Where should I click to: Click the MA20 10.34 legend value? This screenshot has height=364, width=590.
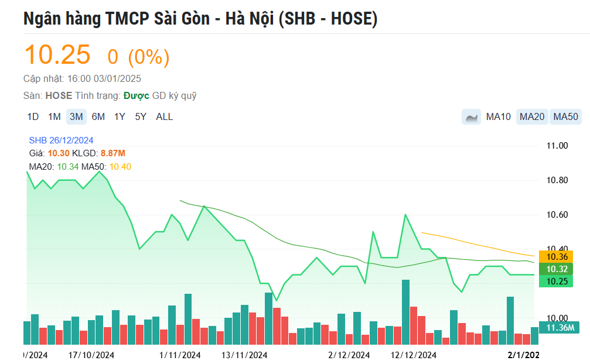pyautogui.click(x=68, y=167)
